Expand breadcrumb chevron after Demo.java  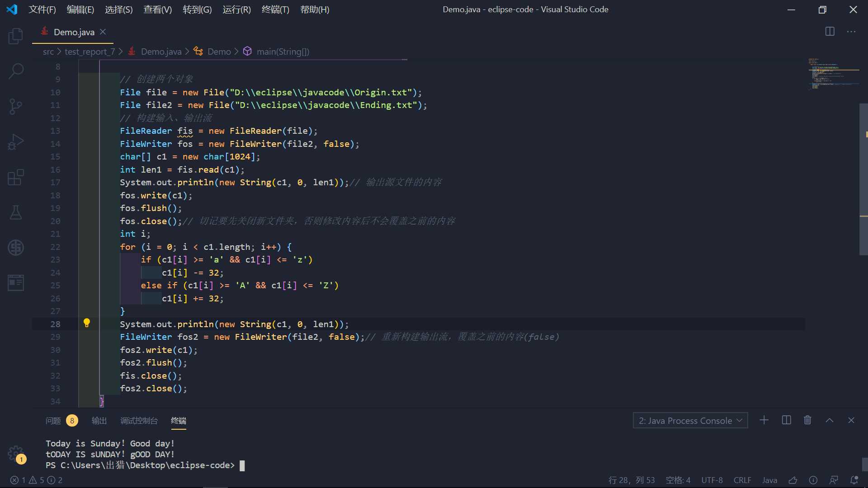187,52
